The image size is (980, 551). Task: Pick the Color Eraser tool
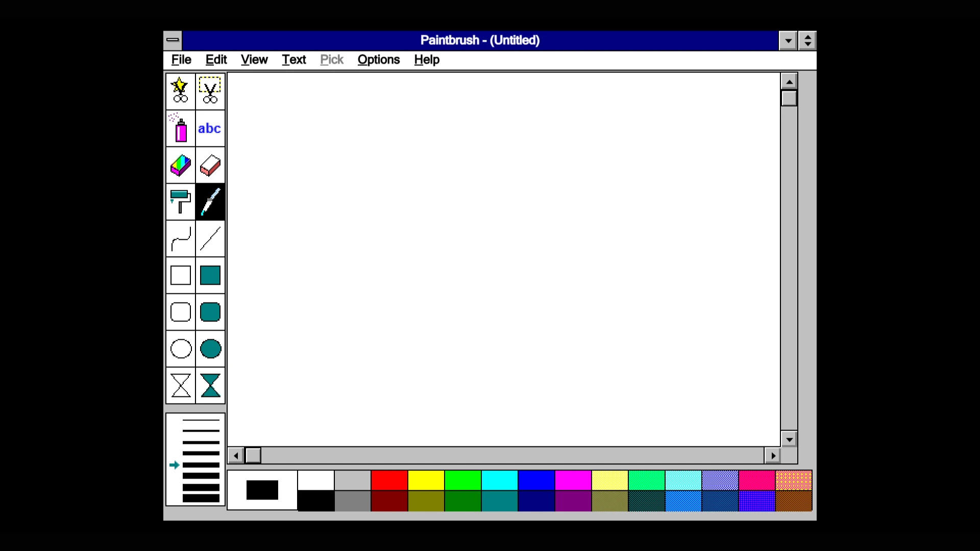(x=181, y=165)
